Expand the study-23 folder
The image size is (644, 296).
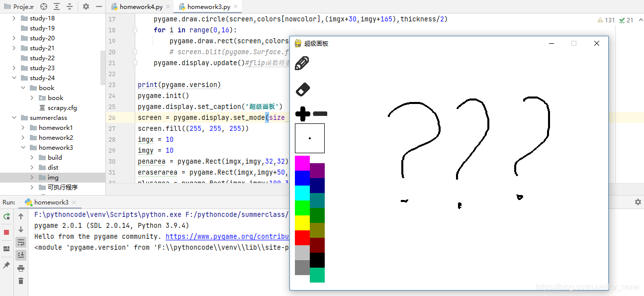click(x=14, y=68)
